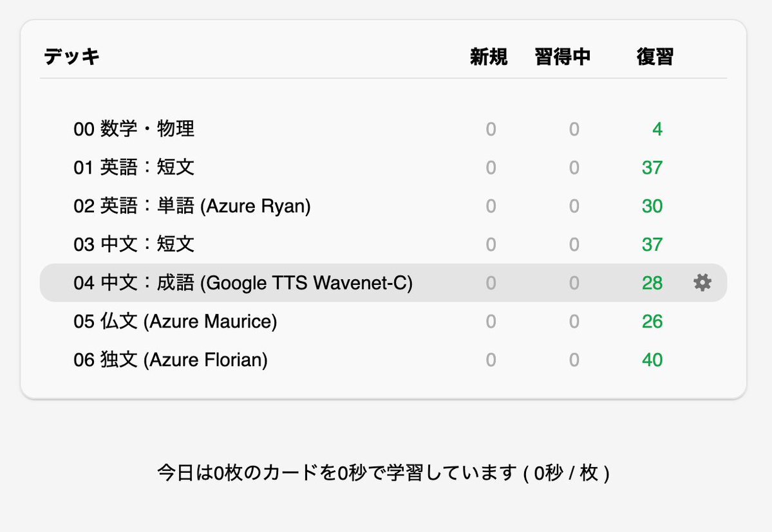Open the 05 仏文 (Azure Maurice) deck
This screenshot has height=532, width=772.
coord(175,321)
